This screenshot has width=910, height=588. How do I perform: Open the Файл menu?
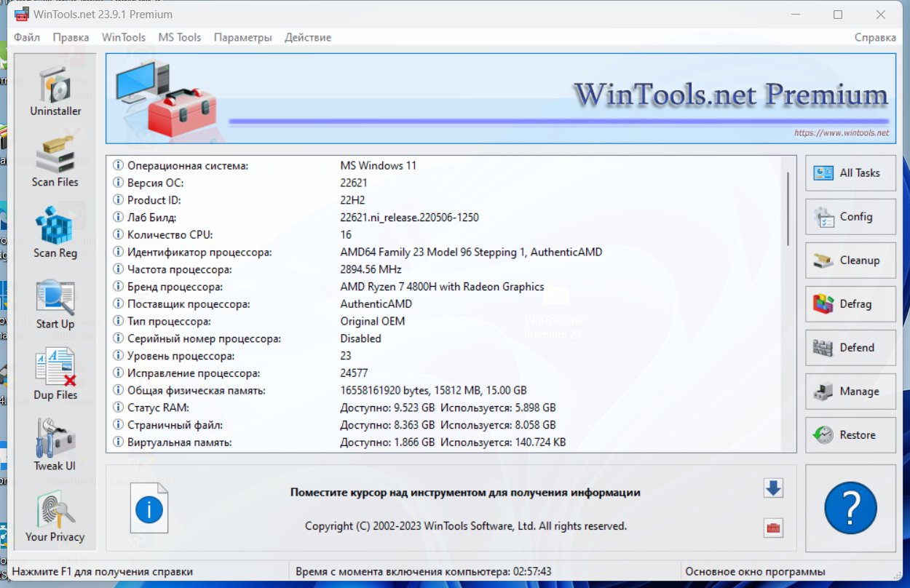click(x=27, y=37)
